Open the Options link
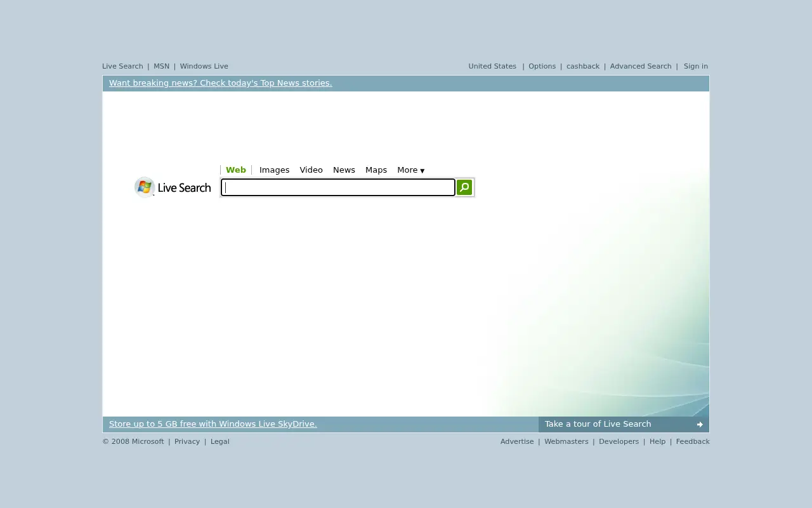The width and height of the screenshot is (812, 508). coord(542,66)
